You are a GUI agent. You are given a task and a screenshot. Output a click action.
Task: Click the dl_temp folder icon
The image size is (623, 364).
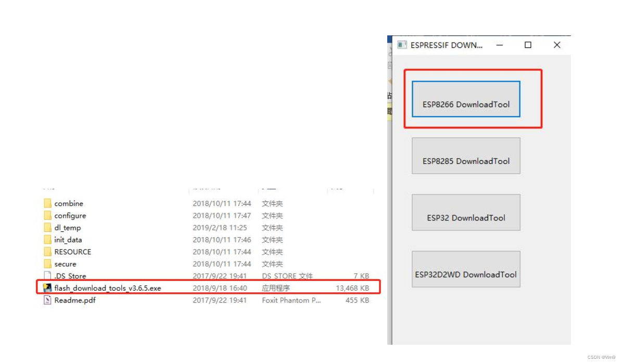[47, 227]
